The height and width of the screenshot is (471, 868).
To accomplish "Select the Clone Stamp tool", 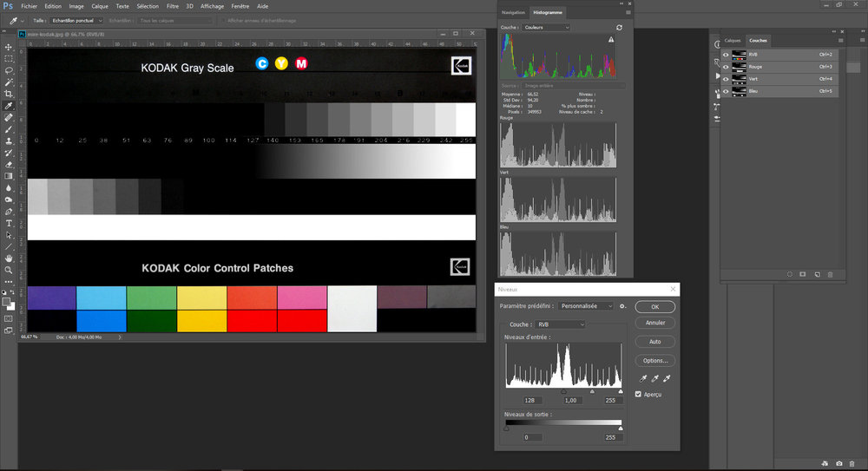I will pyautogui.click(x=9, y=141).
